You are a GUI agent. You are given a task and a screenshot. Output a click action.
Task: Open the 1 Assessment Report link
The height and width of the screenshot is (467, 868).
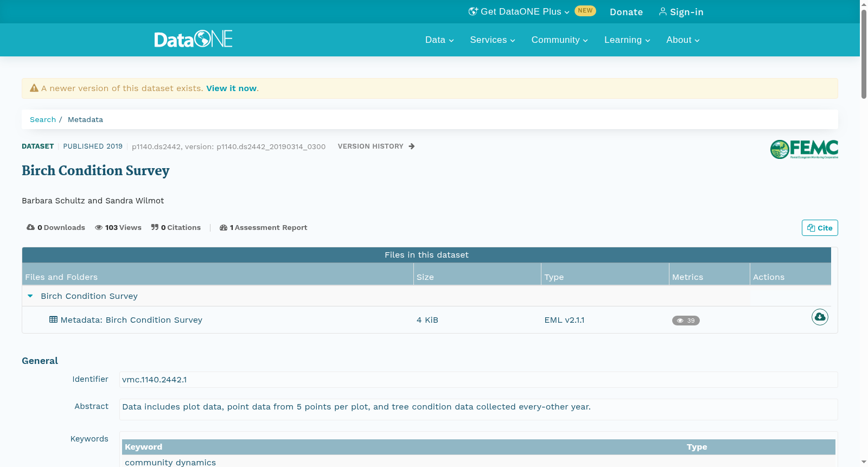click(x=263, y=228)
